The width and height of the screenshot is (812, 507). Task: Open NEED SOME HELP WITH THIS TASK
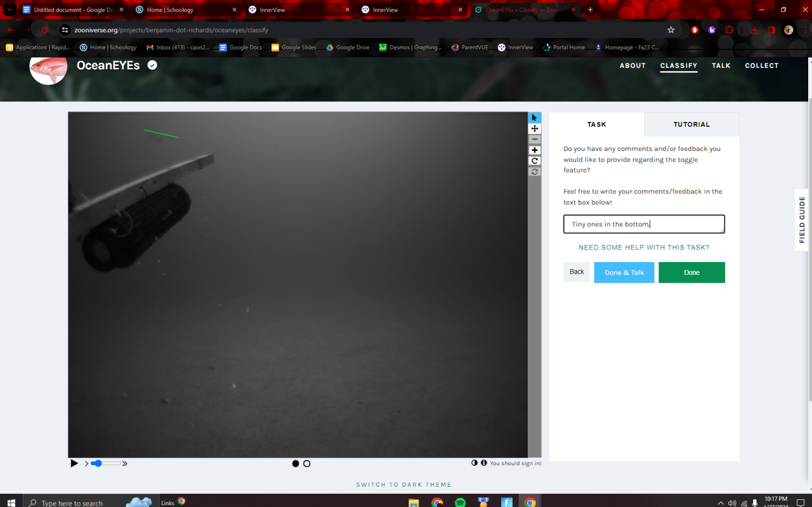tap(644, 247)
